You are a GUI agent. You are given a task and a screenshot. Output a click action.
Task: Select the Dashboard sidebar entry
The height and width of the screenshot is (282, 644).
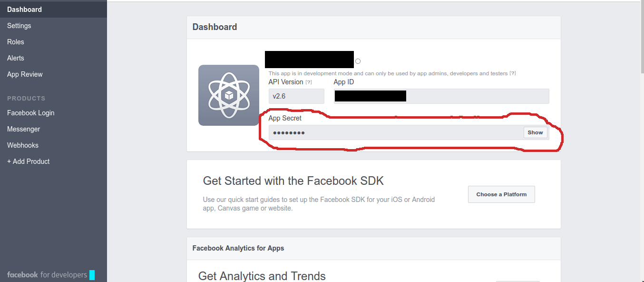coord(24,9)
